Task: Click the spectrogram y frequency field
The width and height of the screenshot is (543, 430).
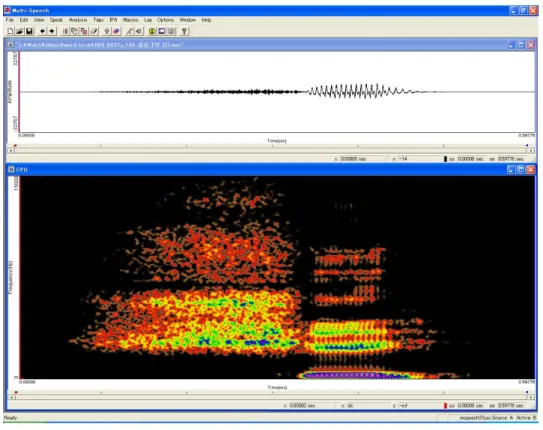Action: (368, 405)
